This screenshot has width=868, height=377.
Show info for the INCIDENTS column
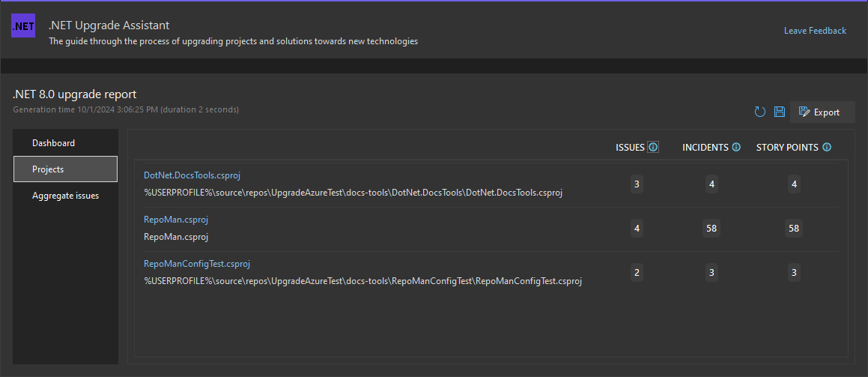[x=736, y=147]
